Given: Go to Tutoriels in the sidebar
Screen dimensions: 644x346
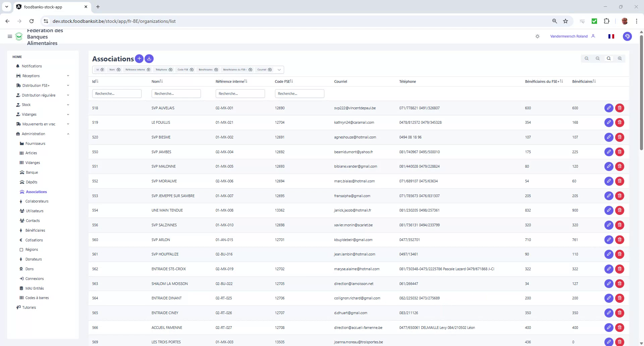Looking at the screenshot, I should point(29,307).
